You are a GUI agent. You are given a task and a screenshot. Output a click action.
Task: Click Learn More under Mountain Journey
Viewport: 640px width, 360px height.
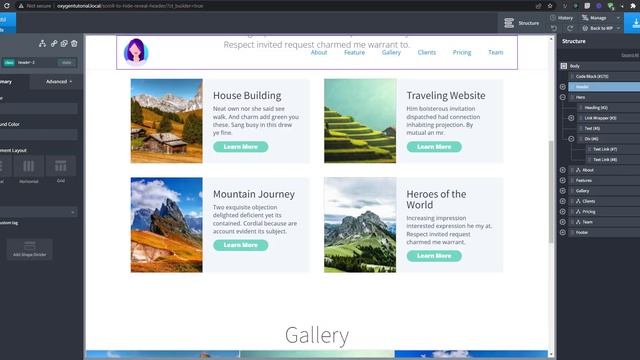240,245
